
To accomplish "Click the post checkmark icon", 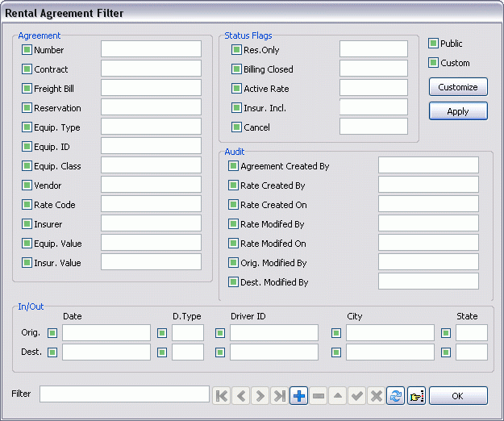I will point(356,396).
